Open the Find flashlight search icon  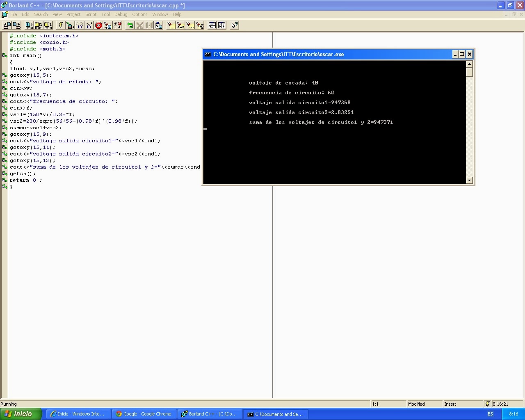(x=171, y=25)
